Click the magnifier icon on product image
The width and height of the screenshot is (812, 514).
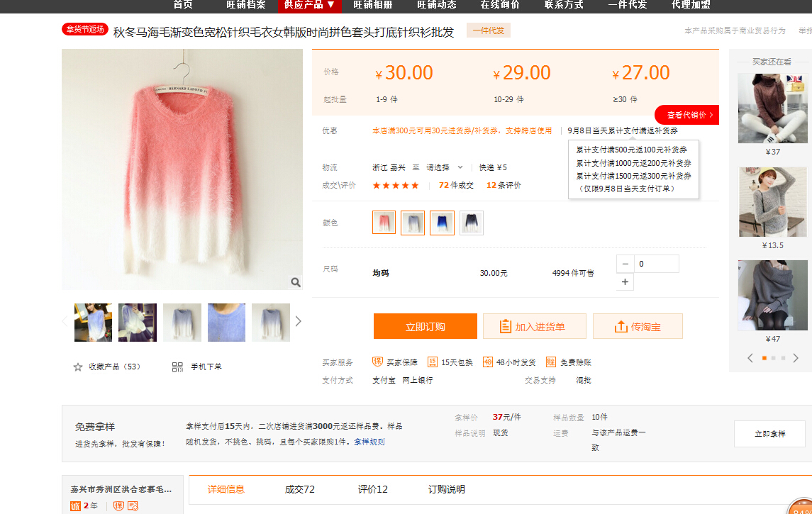click(x=295, y=282)
